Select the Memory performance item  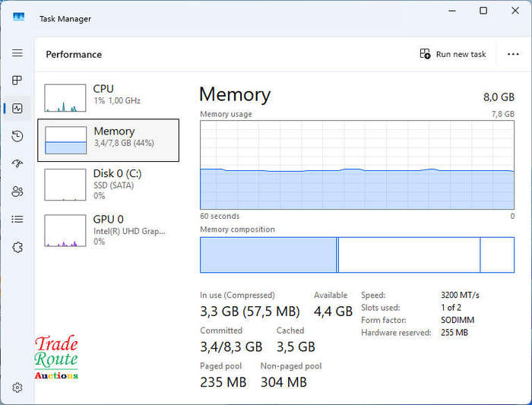pos(108,140)
